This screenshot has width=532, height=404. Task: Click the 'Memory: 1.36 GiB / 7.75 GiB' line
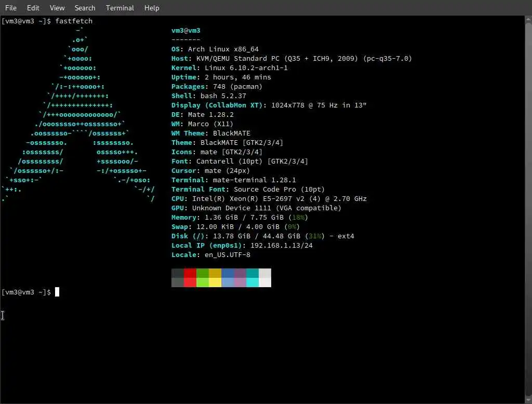[240, 218]
